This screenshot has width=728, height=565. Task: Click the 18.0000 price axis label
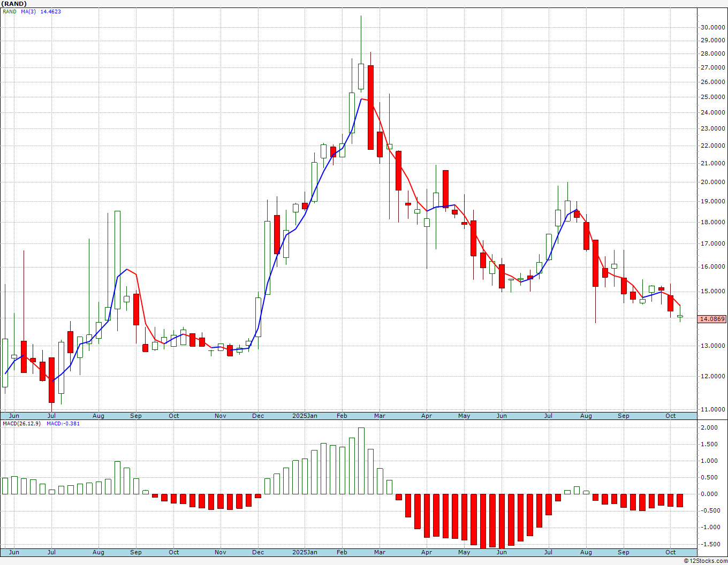(x=712, y=222)
